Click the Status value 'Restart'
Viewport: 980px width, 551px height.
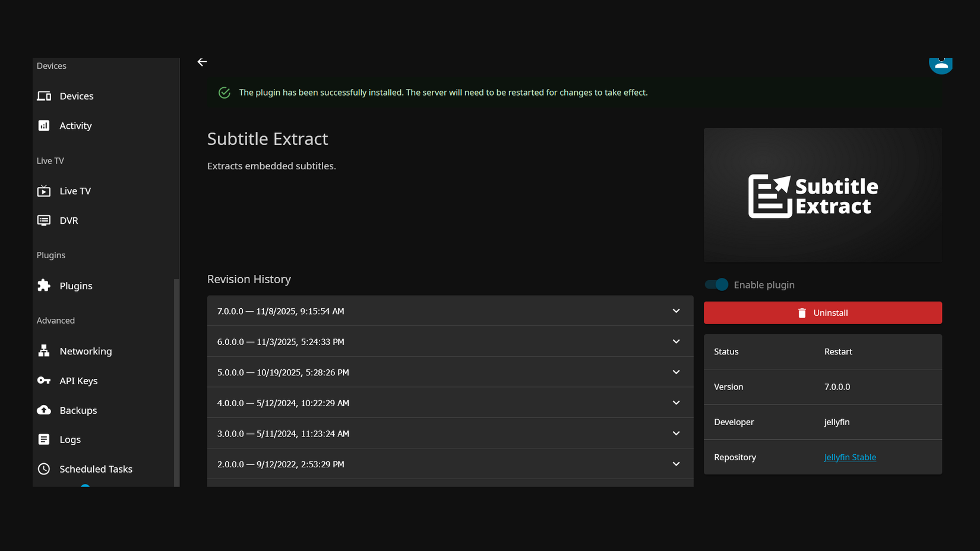tap(838, 351)
